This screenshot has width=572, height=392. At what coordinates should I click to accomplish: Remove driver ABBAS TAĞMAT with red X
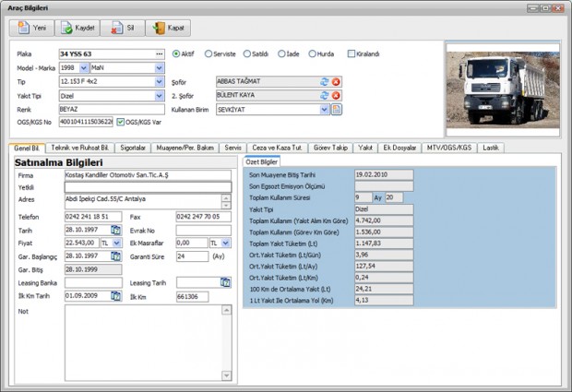pyautogui.click(x=336, y=82)
